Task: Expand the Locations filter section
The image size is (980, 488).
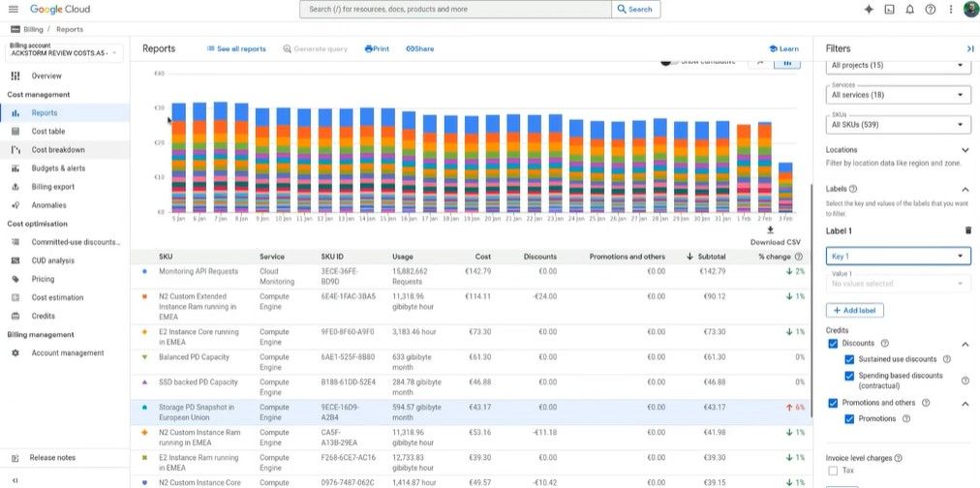Action: click(x=965, y=150)
